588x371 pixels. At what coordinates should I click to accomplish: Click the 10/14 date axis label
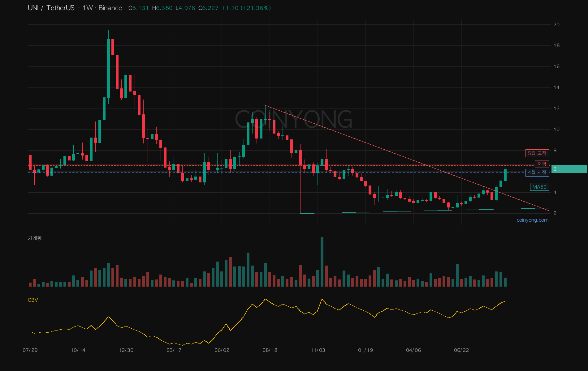point(78,350)
